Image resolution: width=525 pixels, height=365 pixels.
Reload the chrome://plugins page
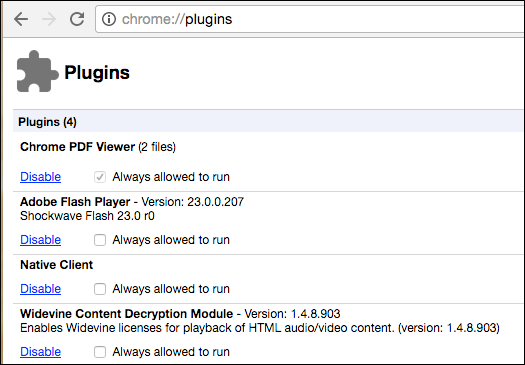pyautogui.click(x=77, y=19)
